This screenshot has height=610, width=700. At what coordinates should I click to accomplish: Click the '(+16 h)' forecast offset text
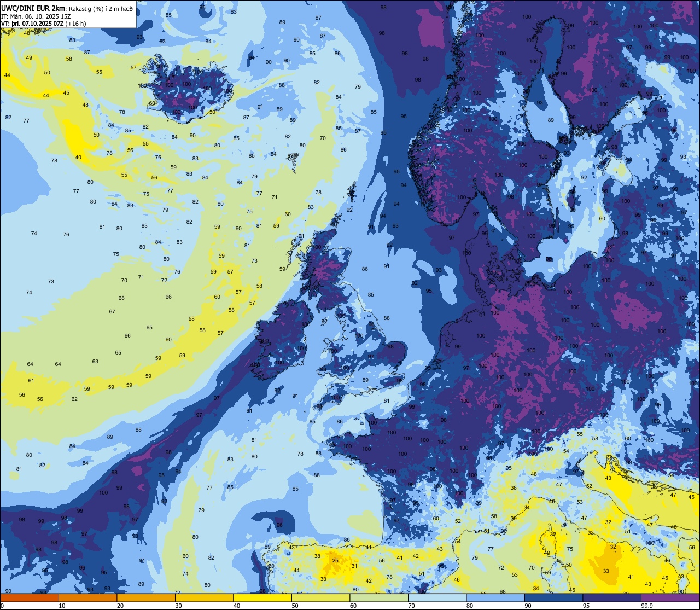(75, 24)
